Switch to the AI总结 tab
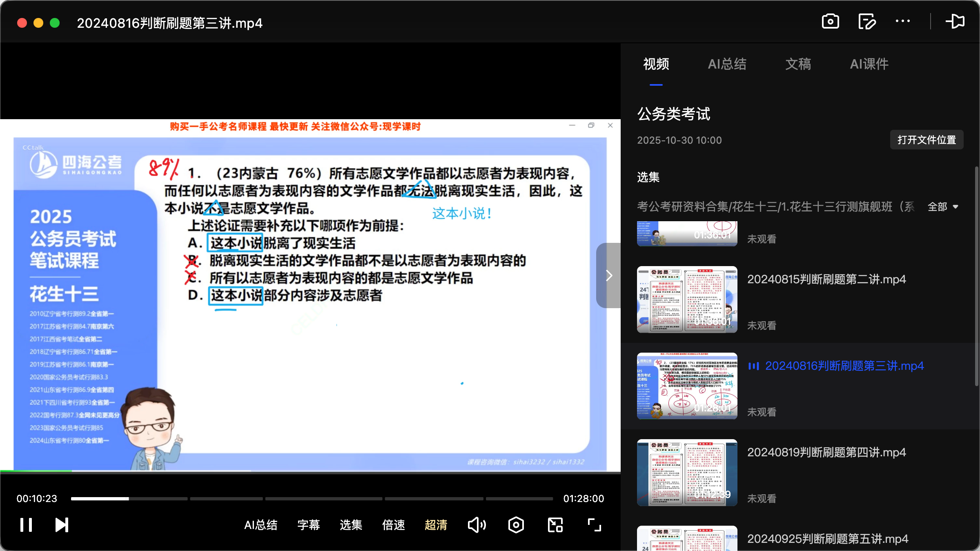 727,64
